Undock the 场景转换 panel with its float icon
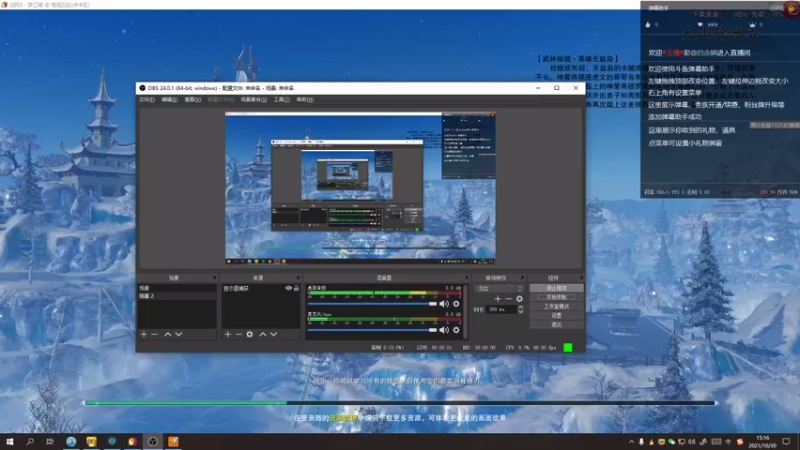Viewport: 800px width, 450px height. click(x=522, y=278)
